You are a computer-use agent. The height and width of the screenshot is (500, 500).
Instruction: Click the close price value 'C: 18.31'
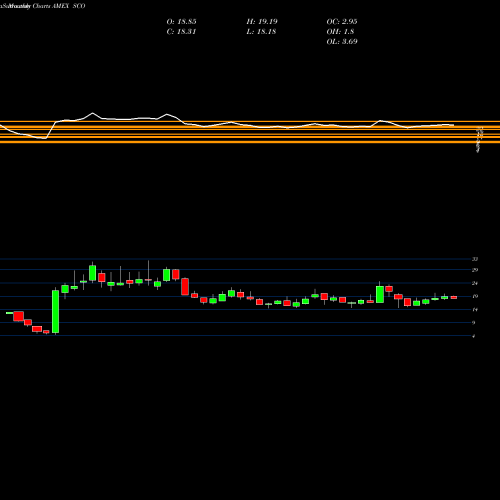(181, 32)
